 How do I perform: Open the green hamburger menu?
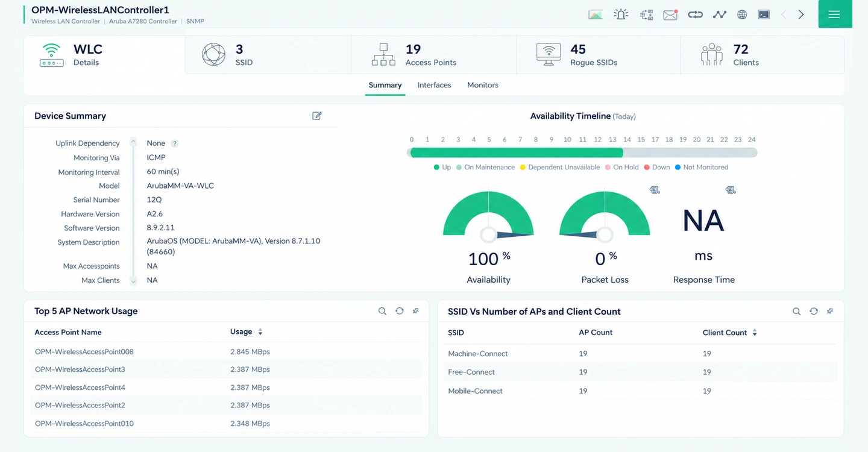tap(834, 14)
